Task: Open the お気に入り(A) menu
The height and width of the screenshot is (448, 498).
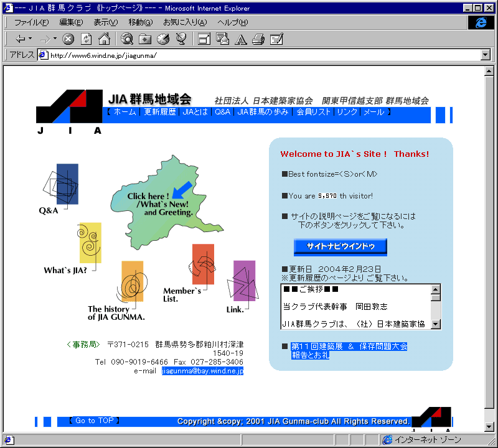Action: (185, 22)
